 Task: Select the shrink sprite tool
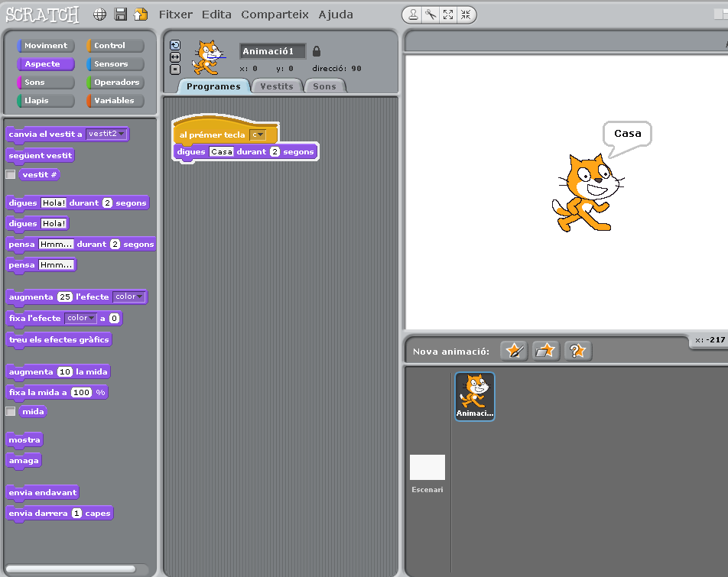(x=466, y=15)
